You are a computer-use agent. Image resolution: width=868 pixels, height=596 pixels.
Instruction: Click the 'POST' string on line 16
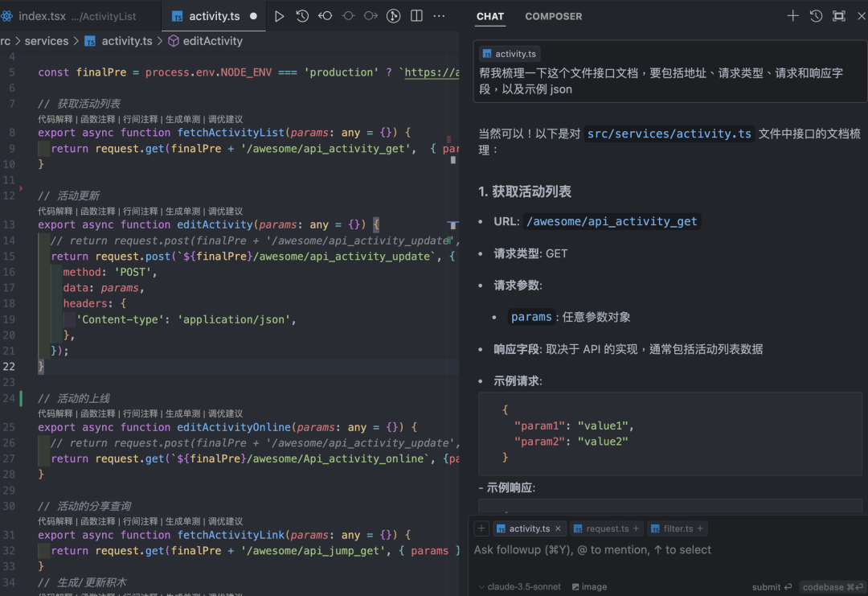[133, 272]
